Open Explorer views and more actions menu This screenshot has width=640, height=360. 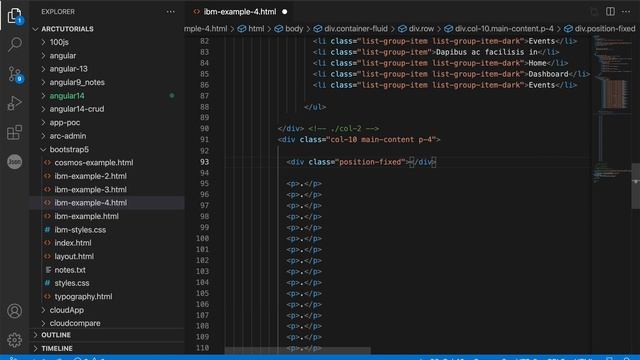(171, 11)
